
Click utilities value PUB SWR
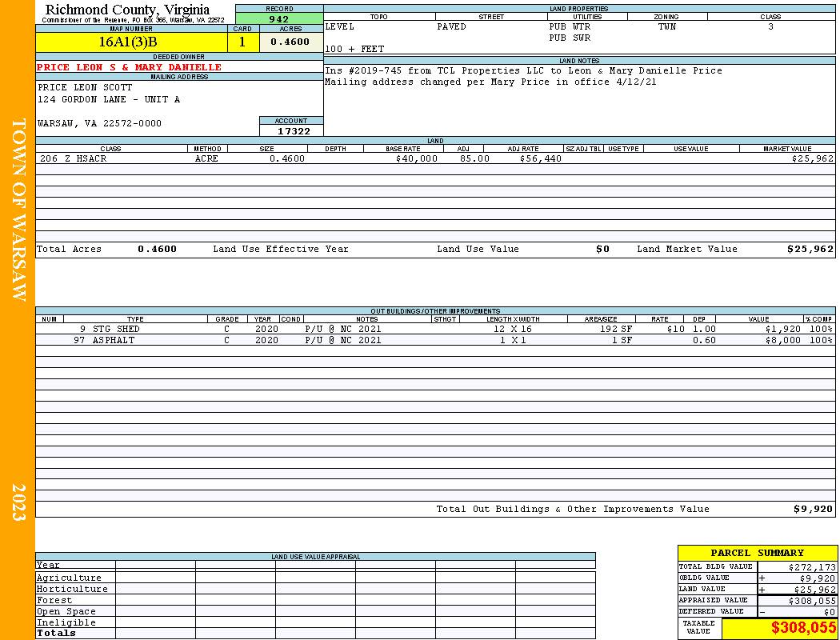570,38
